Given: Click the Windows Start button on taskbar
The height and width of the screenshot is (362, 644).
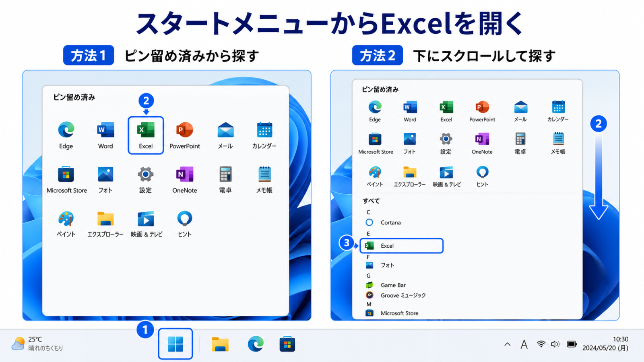Looking at the screenshot, I should tap(175, 344).
